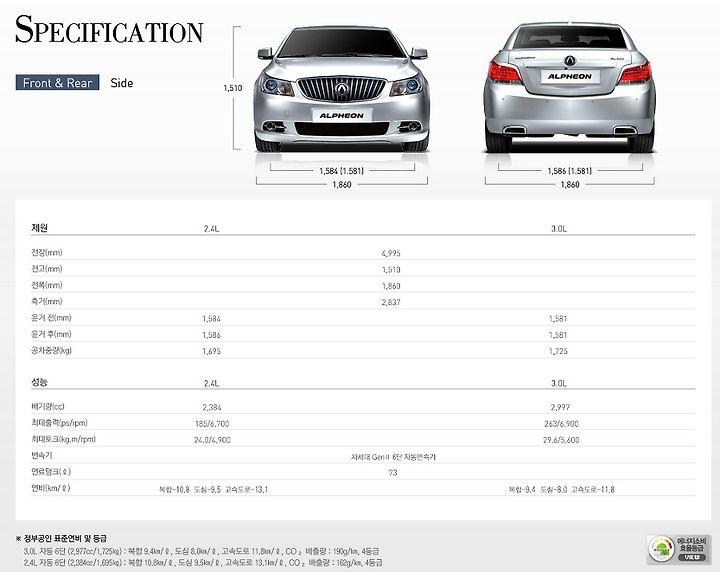Click the 변속기 row label

tap(42, 455)
